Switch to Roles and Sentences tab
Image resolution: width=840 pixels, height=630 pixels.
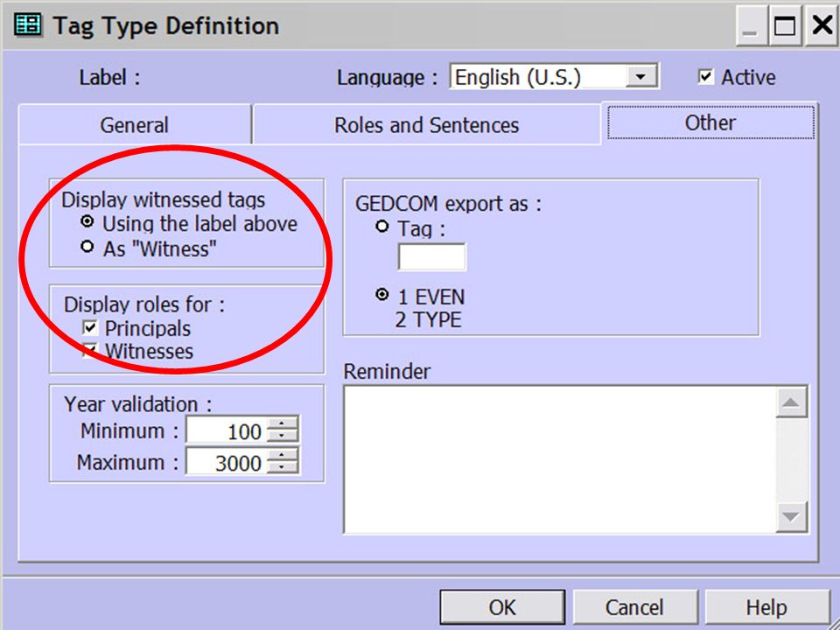pyautogui.click(x=426, y=125)
